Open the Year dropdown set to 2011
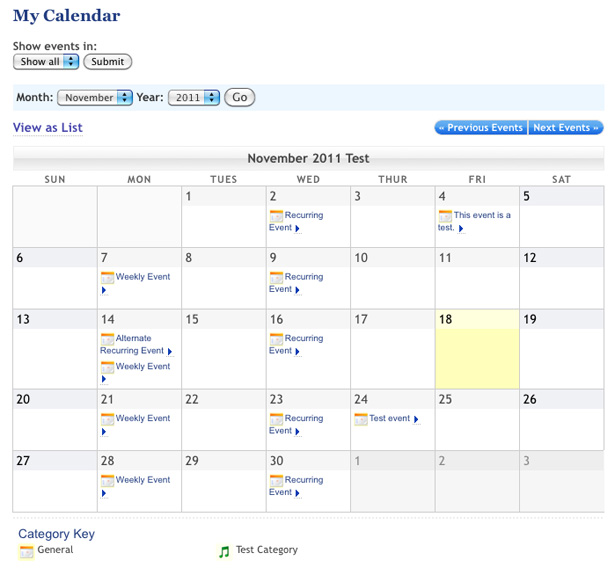This screenshot has height=575, width=615. pyautogui.click(x=194, y=97)
